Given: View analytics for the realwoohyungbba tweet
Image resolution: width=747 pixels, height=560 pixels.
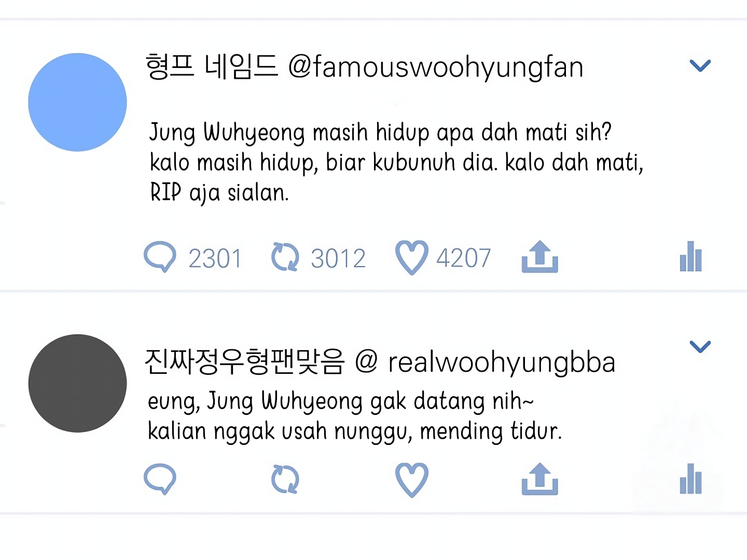Looking at the screenshot, I should 690,479.
